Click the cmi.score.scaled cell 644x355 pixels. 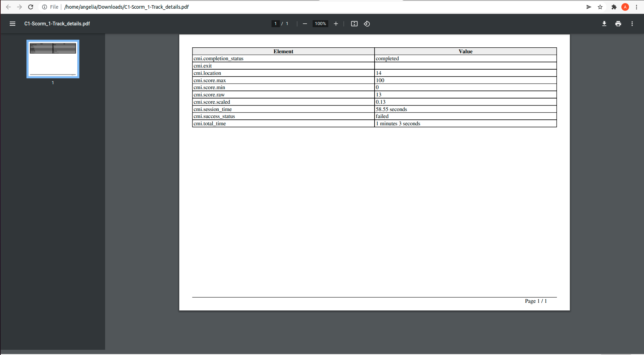[x=283, y=102]
